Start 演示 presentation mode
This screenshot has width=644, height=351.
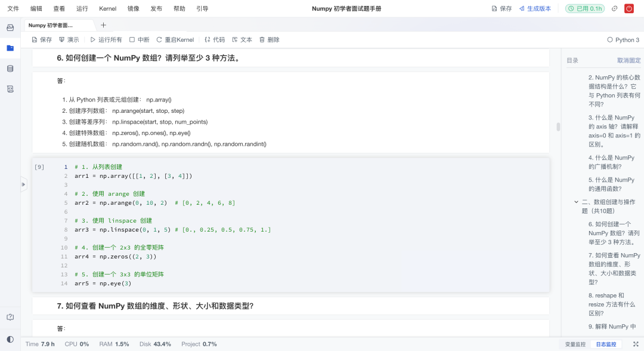pyautogui.click(x=69, y=39)
